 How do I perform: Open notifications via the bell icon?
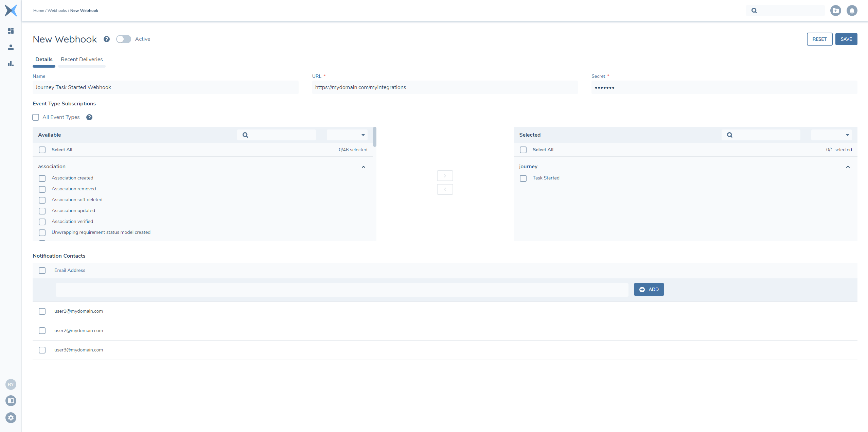(852, 11)
